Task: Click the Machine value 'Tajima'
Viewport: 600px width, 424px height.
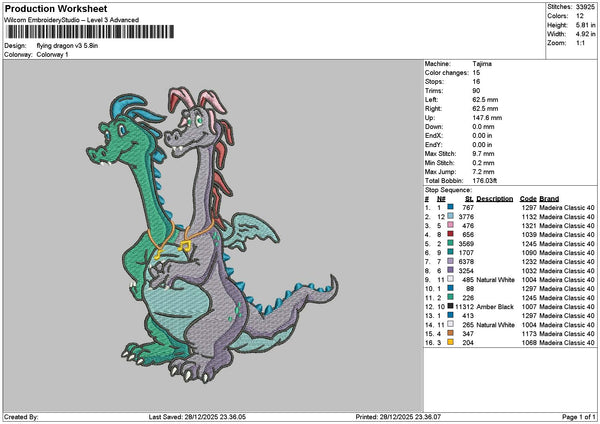Action: (482, 64)
